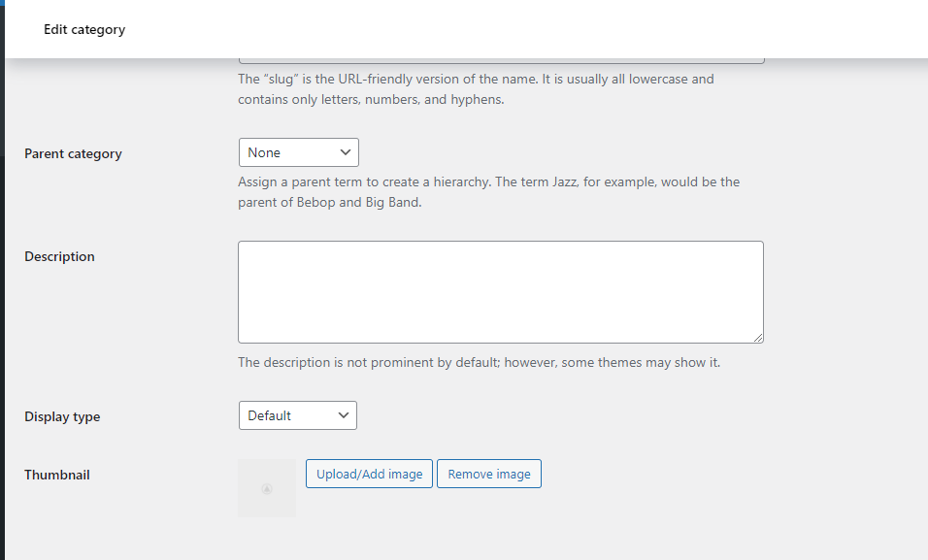The height and width of the screenshot is (560, 928).
Task: Click the Thumbnail field label
Action: coord(57,475)
